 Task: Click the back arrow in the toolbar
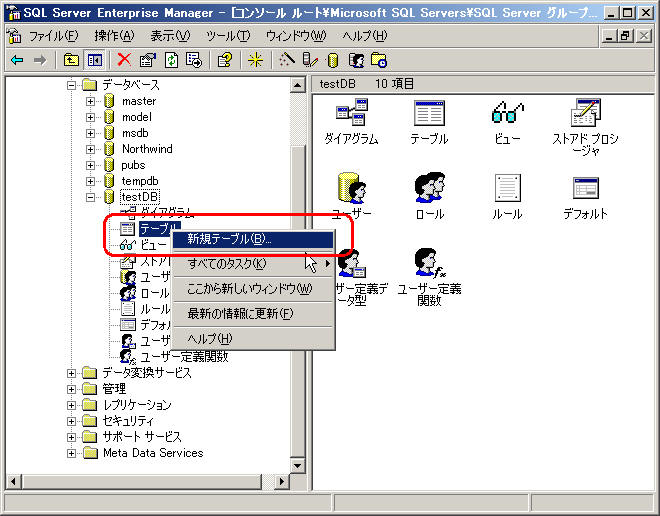coord(17,60)
